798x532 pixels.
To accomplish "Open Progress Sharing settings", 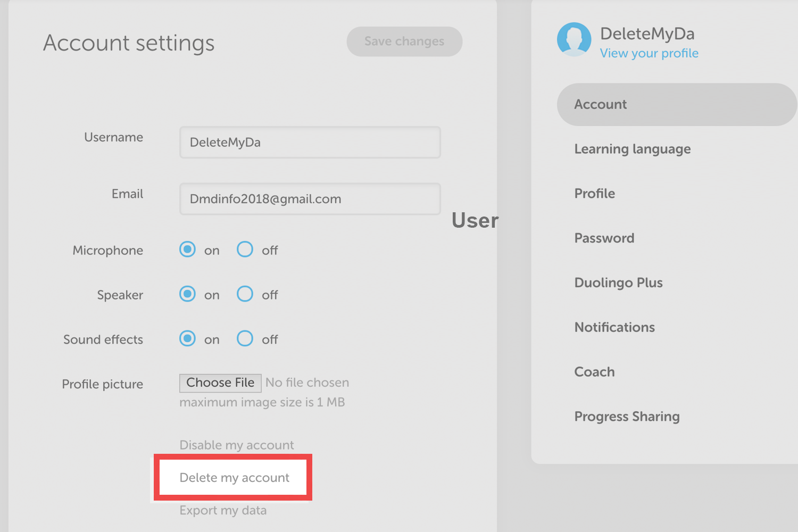I will click(x=627, y=417).
